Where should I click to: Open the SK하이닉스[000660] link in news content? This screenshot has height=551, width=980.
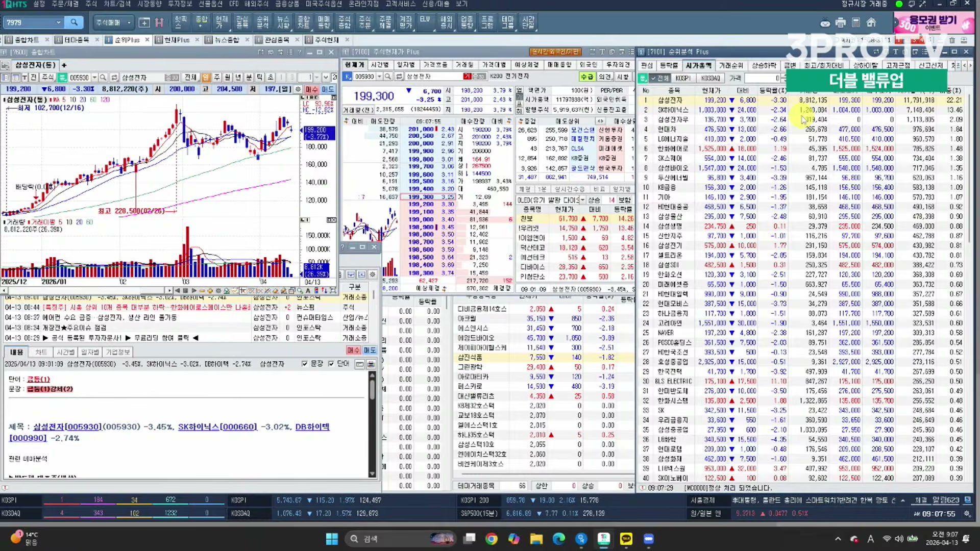click(217, 427)
